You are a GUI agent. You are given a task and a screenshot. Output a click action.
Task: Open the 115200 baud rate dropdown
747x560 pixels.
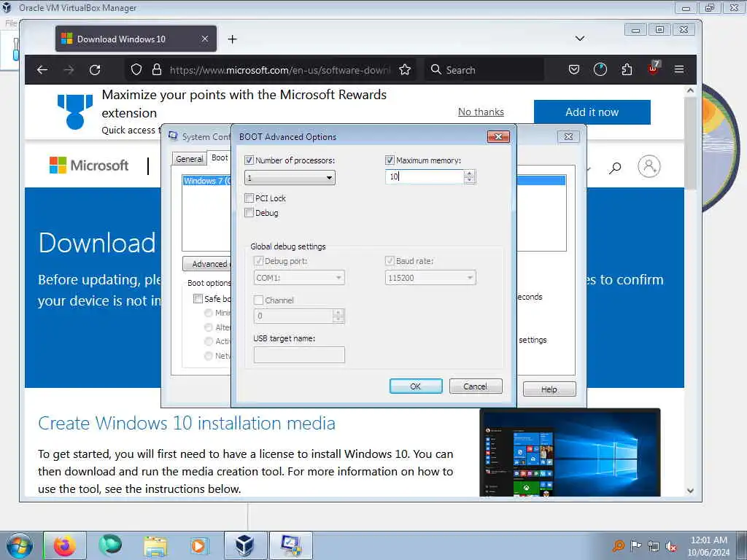click(x=430, y=278)
